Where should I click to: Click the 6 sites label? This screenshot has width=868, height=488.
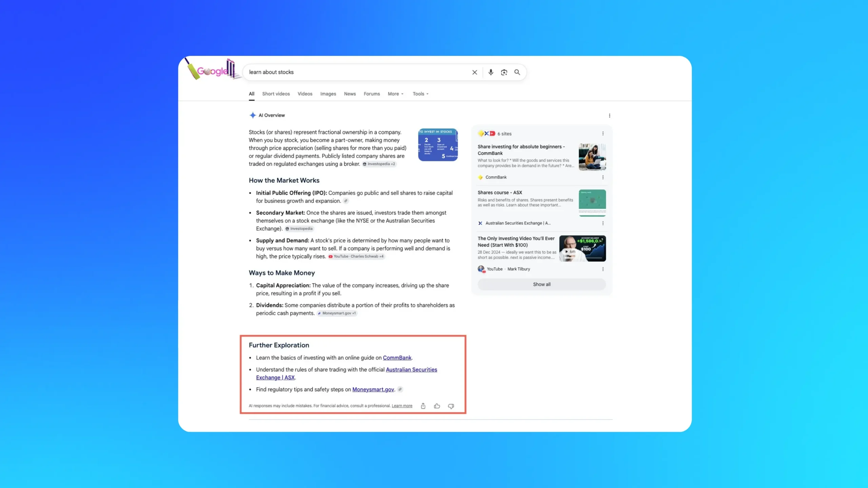pyautogui.click(x=505, y=134)
